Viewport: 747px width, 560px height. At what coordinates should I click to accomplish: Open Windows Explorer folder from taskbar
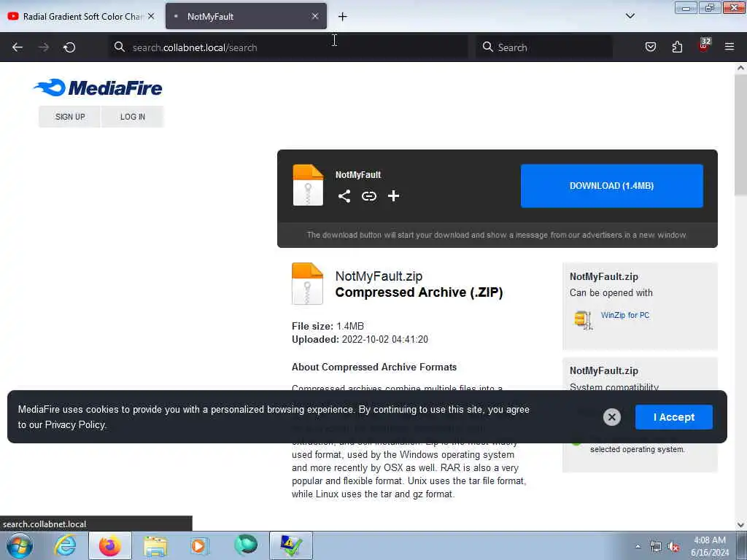pos(155,545)
